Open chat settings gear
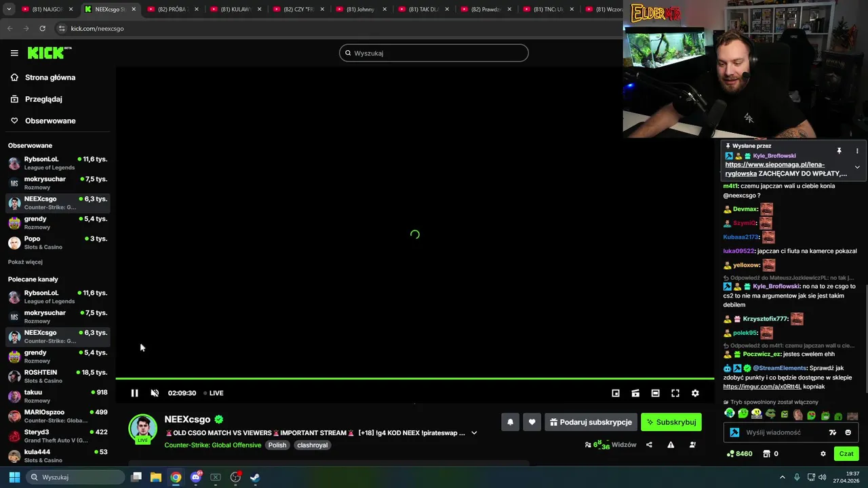868x488 pixels. coord(823,453)
